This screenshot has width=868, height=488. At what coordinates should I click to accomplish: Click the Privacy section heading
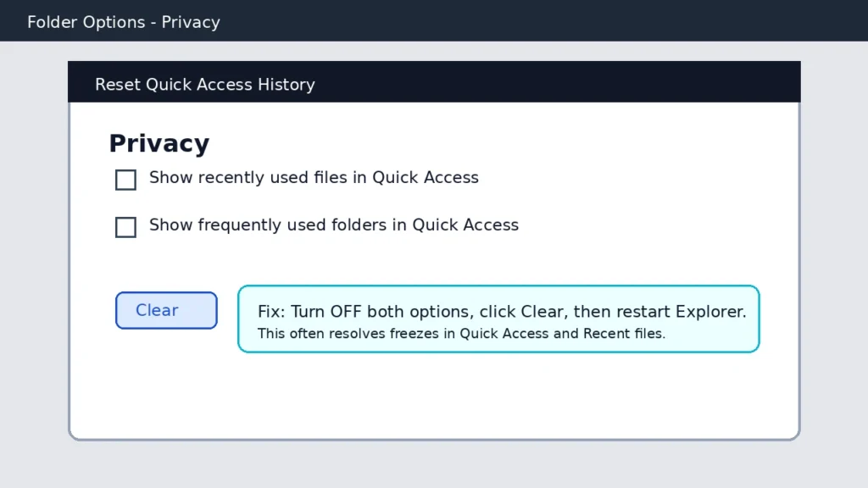(159, 143)
